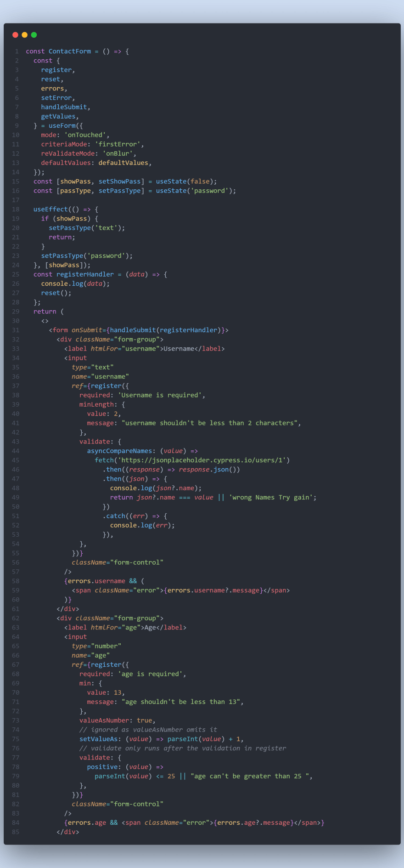Click 'getValues,' on line 8
Viewport: 404px width, 868px height.
tap(60, 116)
